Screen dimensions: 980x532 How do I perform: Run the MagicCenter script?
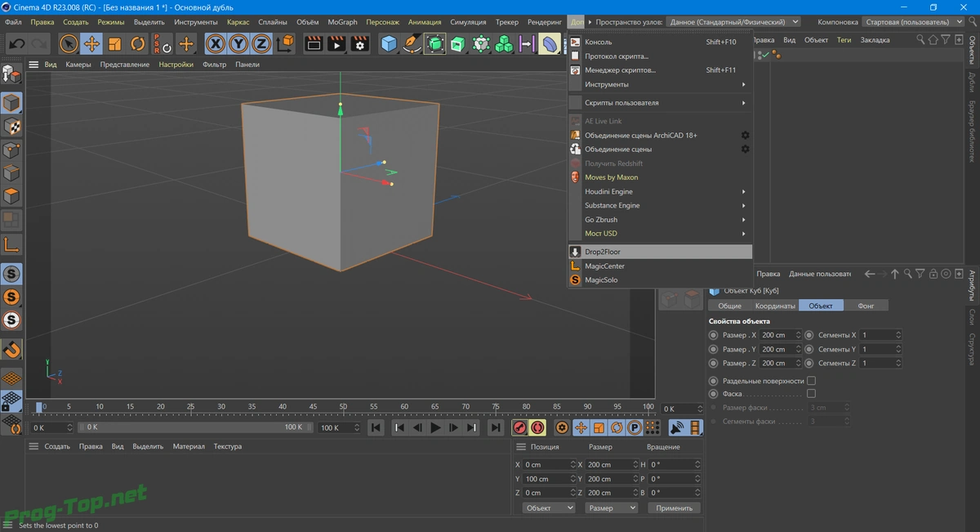(x=660, y=266)
